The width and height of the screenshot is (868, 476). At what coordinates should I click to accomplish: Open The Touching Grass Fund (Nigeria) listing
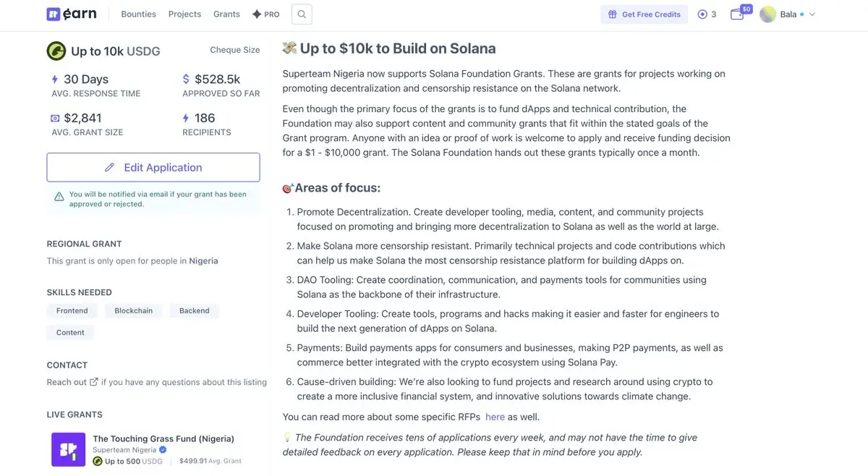coord(163,438)
